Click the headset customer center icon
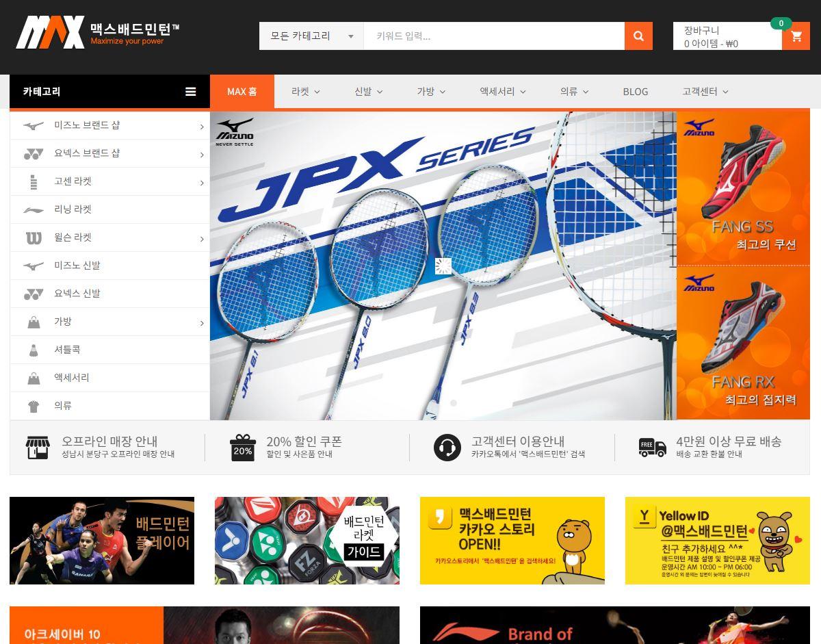This screenshot has width=821, height=644. pos(447,448)
